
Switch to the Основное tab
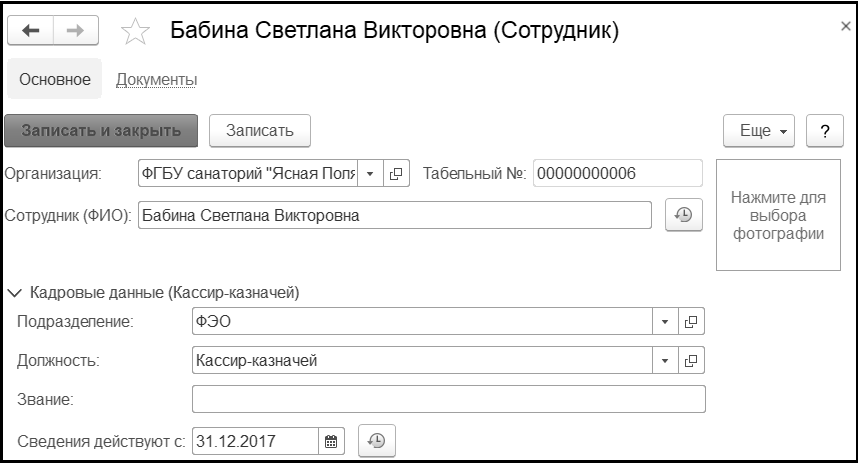click(55, 79)
